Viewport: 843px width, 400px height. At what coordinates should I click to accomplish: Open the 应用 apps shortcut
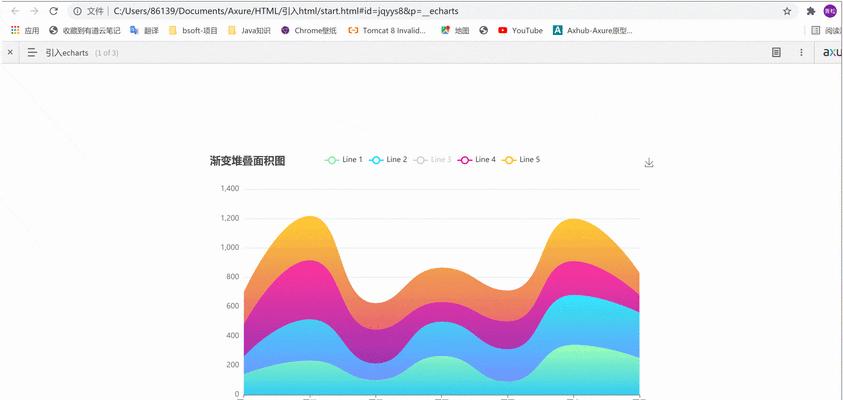(25, 31)
